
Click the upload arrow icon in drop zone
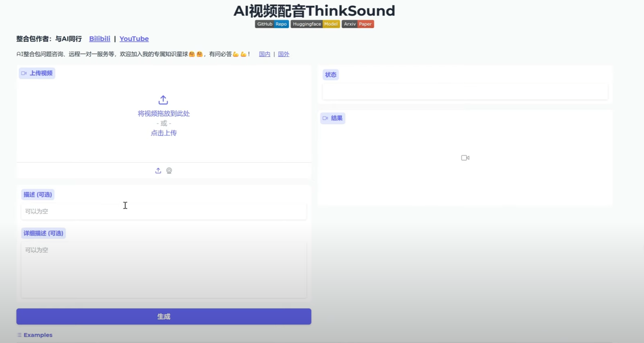[163, 100]
